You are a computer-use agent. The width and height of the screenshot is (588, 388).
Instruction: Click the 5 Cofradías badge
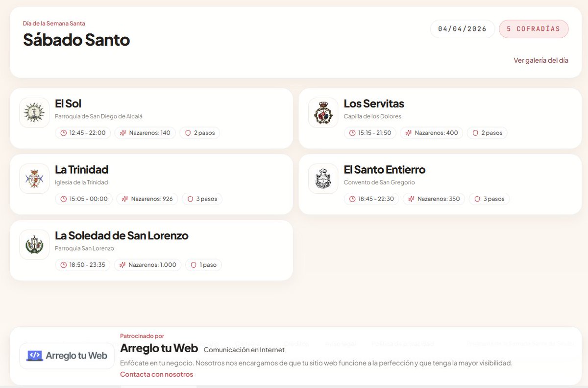[x=534, y=29]
